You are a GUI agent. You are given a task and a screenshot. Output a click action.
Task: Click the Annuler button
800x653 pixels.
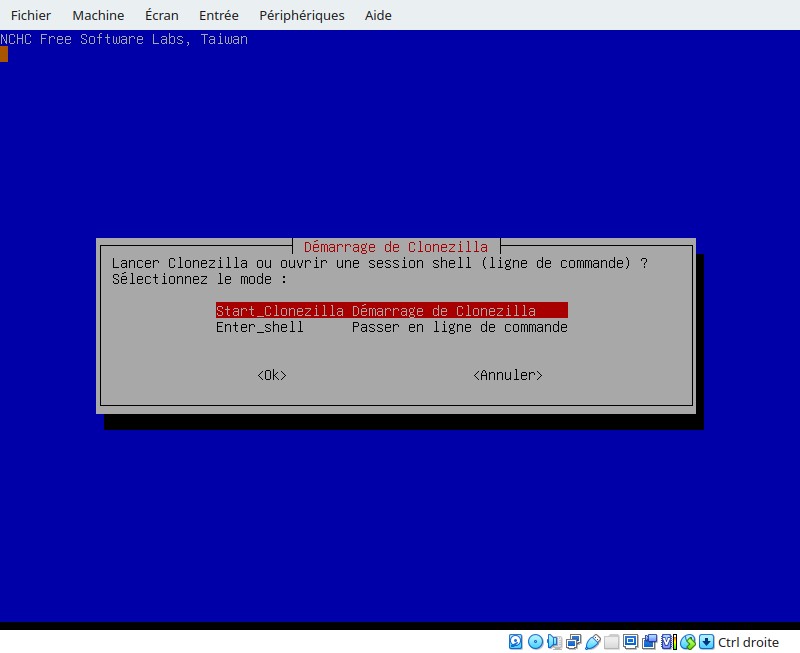[x=508, y=375]
